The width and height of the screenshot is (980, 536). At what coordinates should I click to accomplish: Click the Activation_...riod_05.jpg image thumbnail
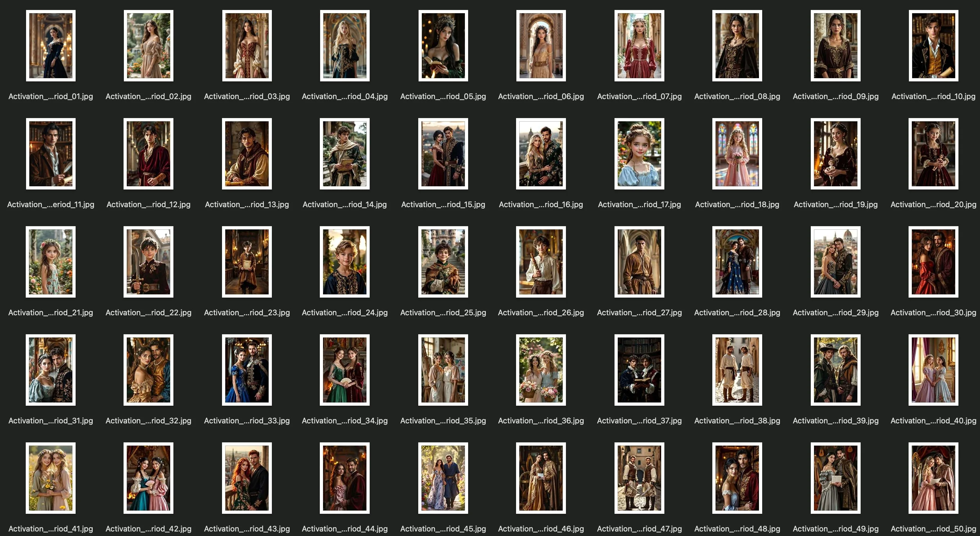click(443, 46)
